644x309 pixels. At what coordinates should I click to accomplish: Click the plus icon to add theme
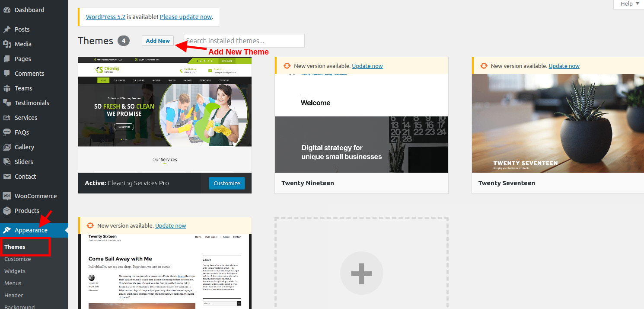361,274
